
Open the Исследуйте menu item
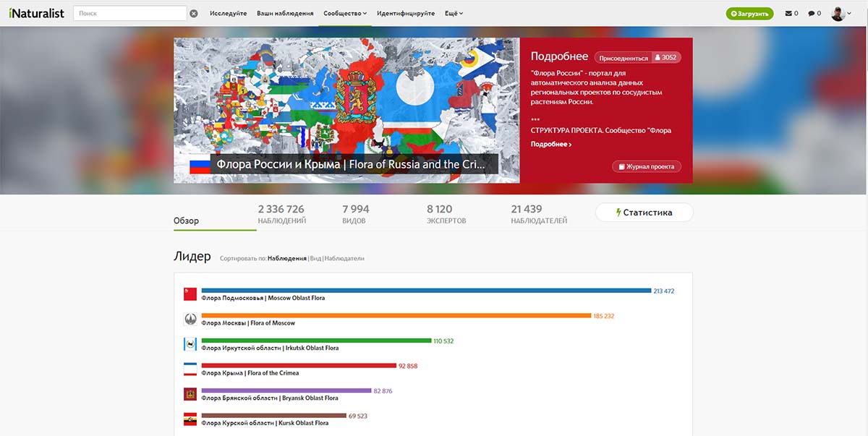click(229, 13)
